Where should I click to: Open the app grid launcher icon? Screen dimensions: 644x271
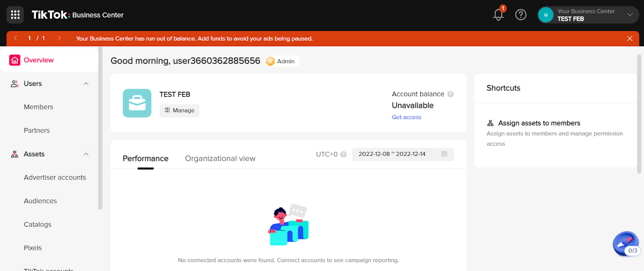click(x=15, y=15)
